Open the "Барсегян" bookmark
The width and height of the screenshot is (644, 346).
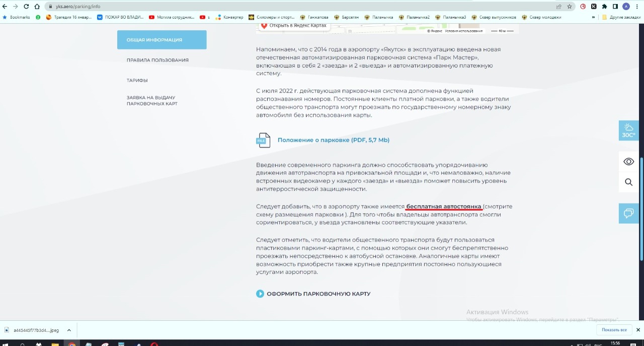point(347,17)
